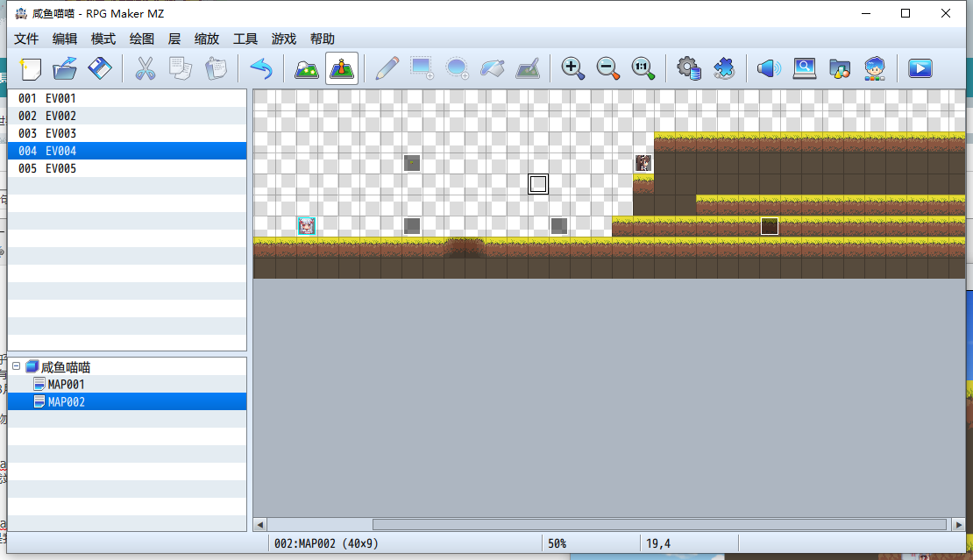The height and width of the screenshot is (560, 973).
Task: Switch to Map editing mode icon
Action: point(307,68)
